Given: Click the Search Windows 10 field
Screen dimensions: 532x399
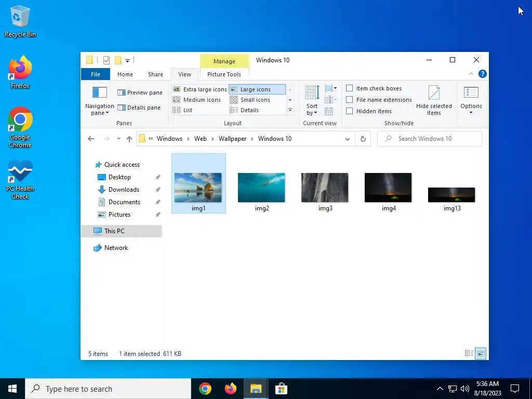Looking at the screenshot, I should 430,139.
